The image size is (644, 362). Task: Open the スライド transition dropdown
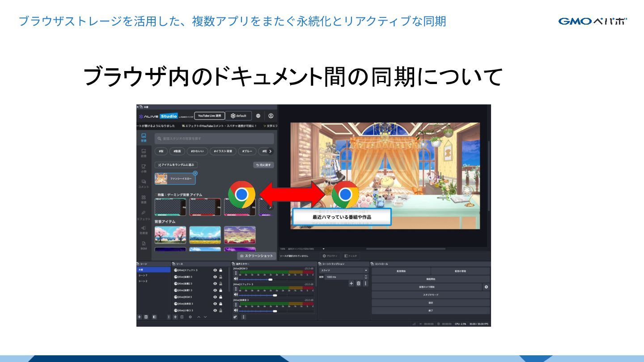(344, 270)
